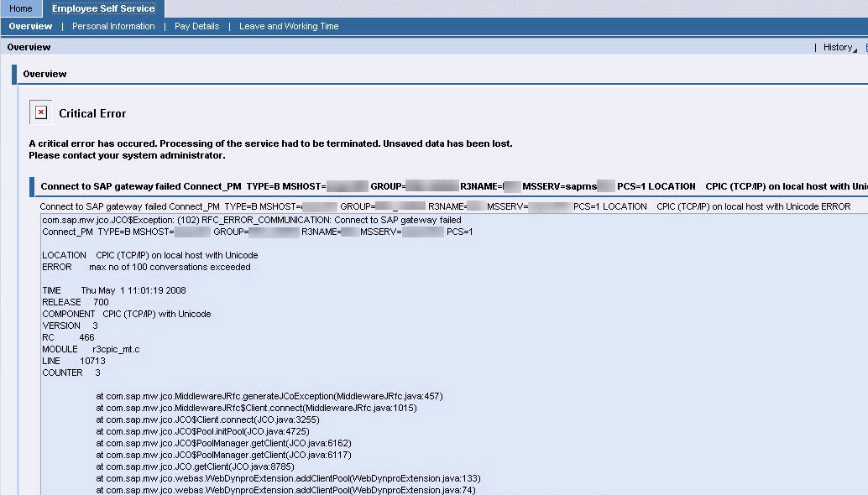Click the 'JCO.getClient(JCO.java:8785)' line
The image size is (868, 495).
click(x=195, y=466)
